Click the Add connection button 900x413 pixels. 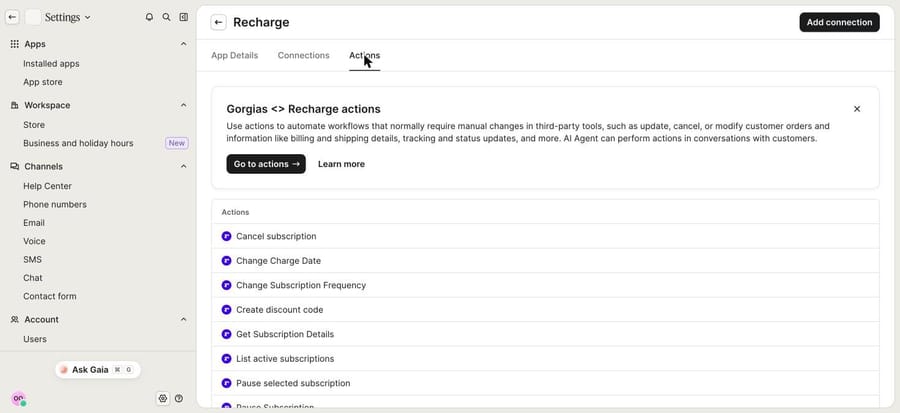point(839,22)
